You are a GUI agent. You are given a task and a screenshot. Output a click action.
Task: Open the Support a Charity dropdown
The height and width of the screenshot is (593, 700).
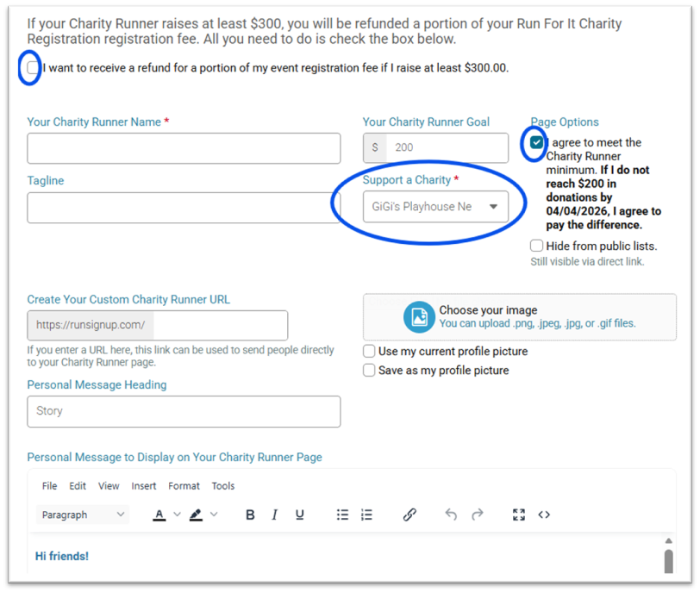(x=435, y=207)
